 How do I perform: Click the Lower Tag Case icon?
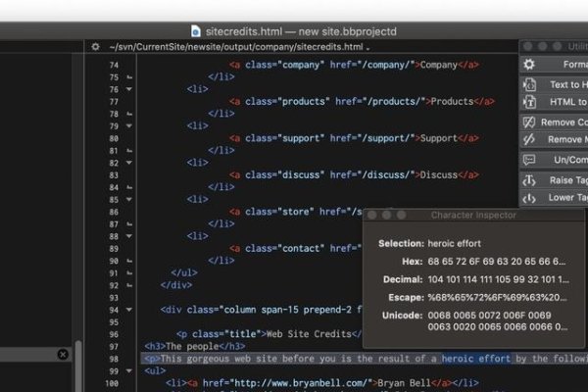[x=530, y=198]
